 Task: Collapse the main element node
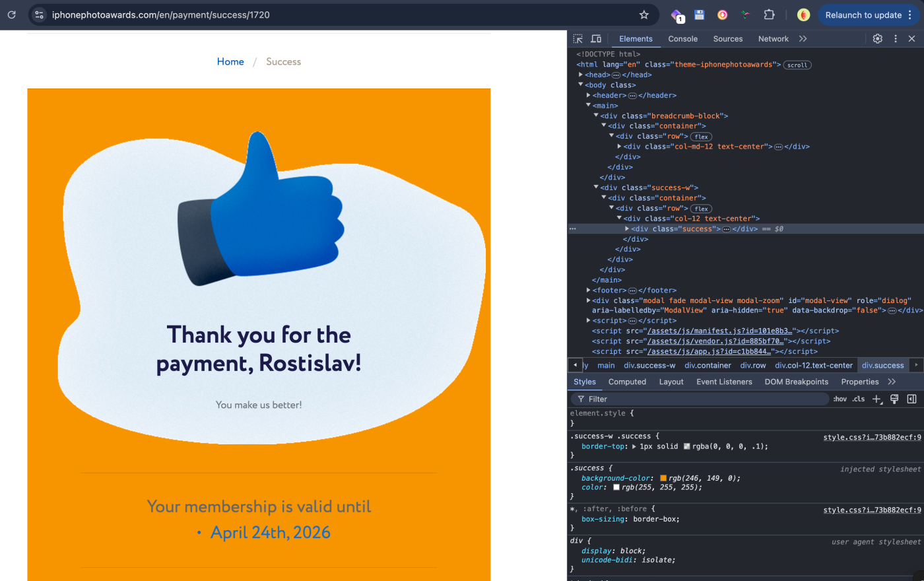point(589,105)
